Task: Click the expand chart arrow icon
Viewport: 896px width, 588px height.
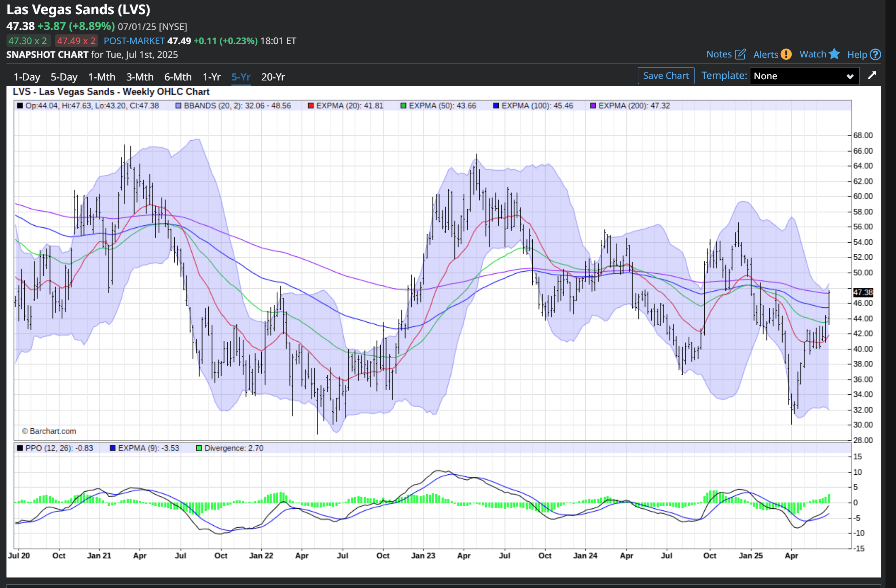Action: [x=872, y=76]
